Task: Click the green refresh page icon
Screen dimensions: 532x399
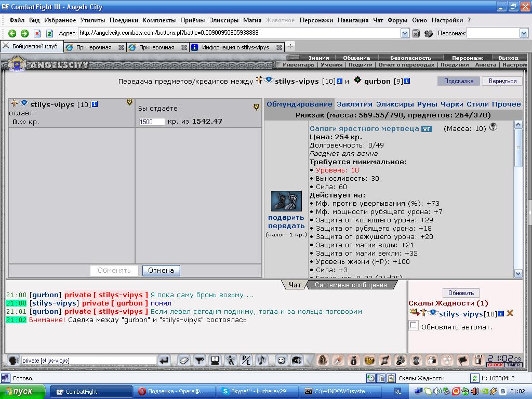Action: (x=49, y=33)
